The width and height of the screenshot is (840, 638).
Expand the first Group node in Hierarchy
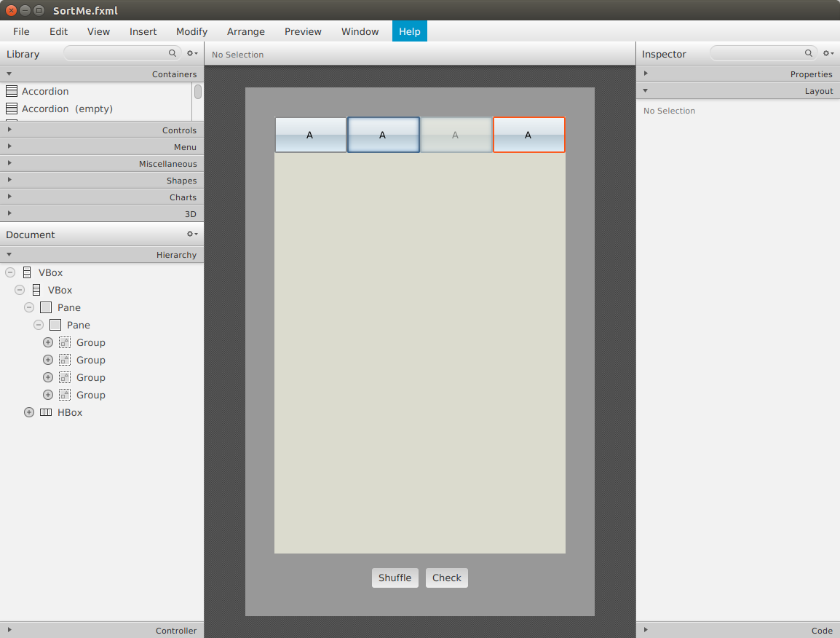coord(47,342)
